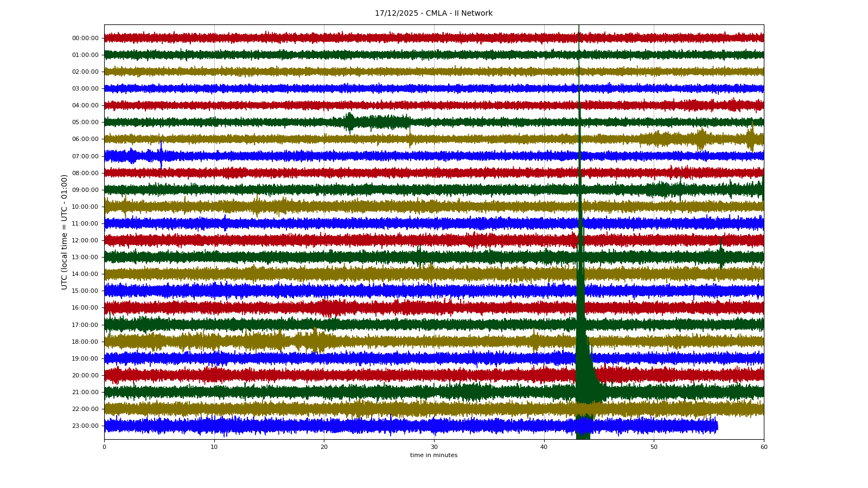Select the 12:00:00 hour tick label
Image resolution: width=868 pixels, height=488 pixels.
(85, 241)
